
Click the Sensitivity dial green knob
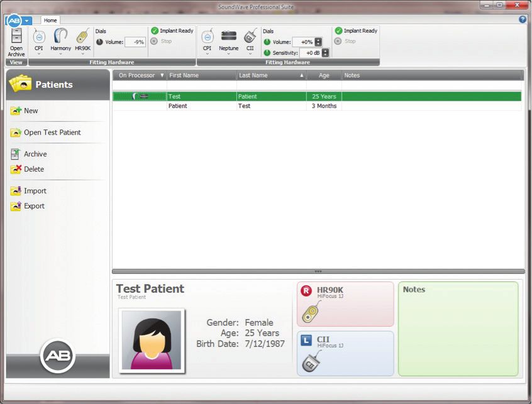click(x=267, y=53)
